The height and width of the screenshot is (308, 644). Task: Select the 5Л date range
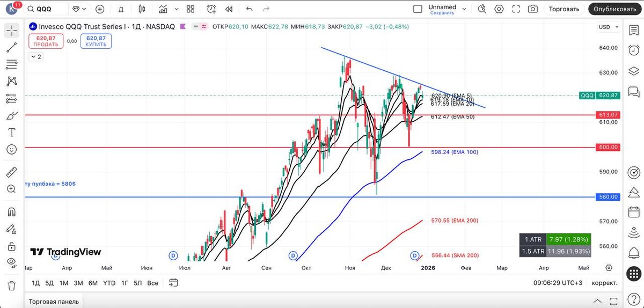tap(138, 283)
